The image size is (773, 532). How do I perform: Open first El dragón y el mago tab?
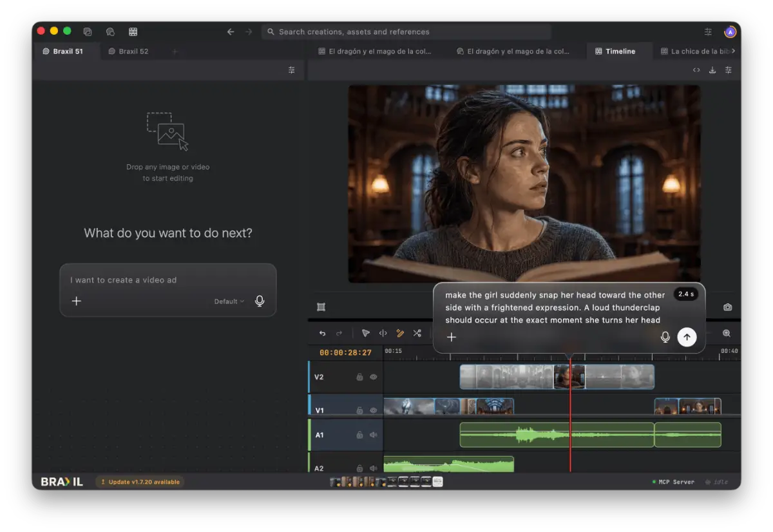[x=376, y=52]
